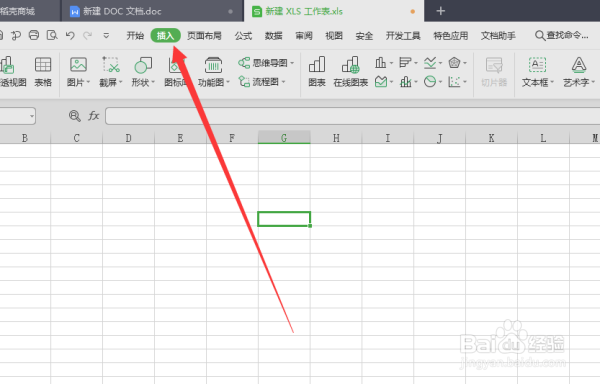The height and width of the screenshot is (384, 600).
Task: Insert a column chart via its icon
Action: (380, 62)
